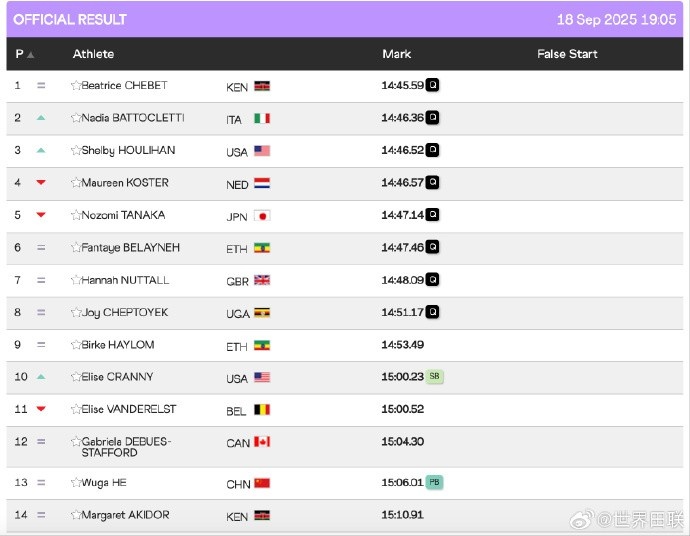This screenshot has width=690, height=536.
Task: Click the Netherlands flag icon
Action: [x=262, y=184]
